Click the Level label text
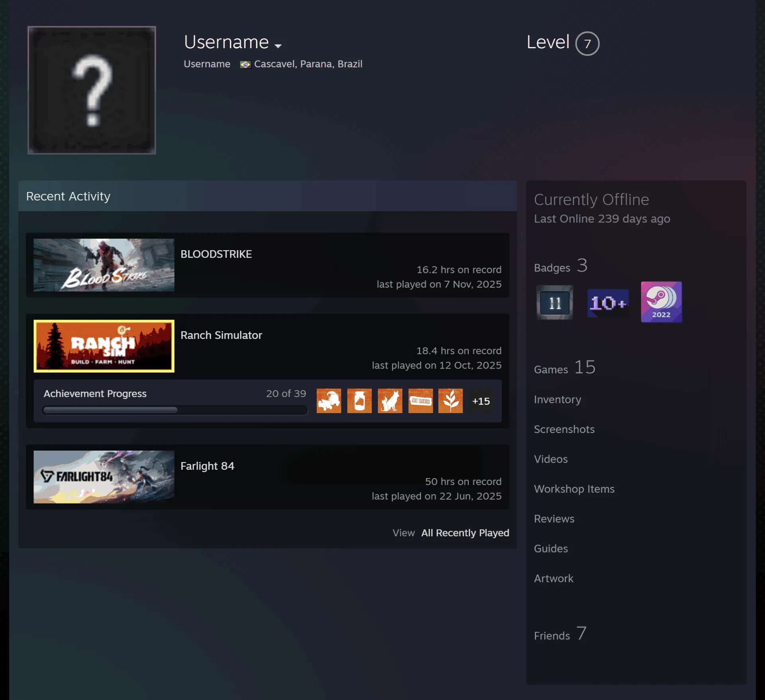This screenshot has height=700, width=765. [548, 42]
